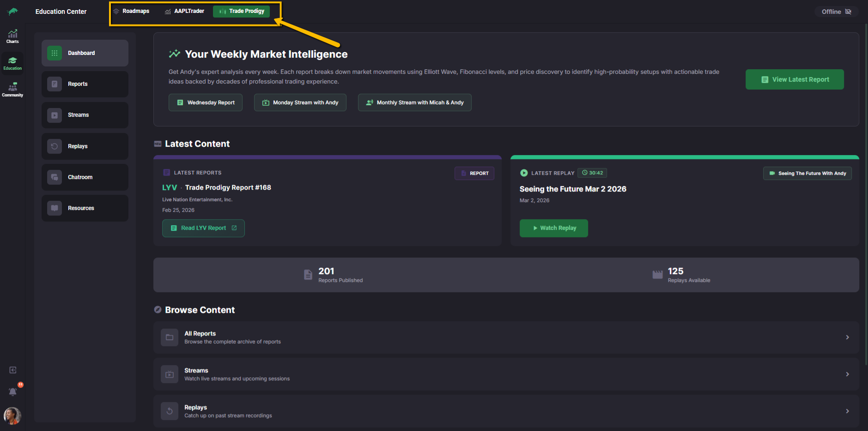Screen dimensions: 868x431
Task: Expand the Streams row chevron
Action: [847, 374]
